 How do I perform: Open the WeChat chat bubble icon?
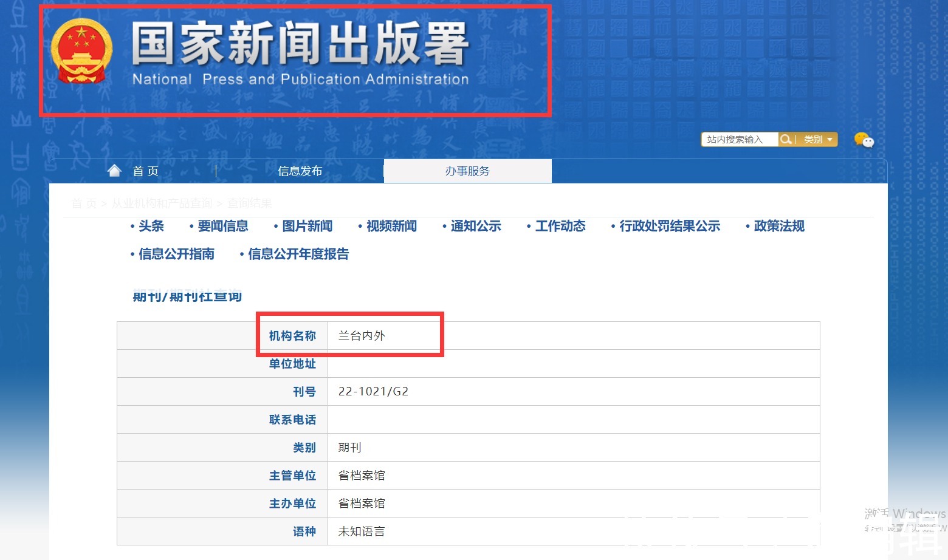point(864,140)
